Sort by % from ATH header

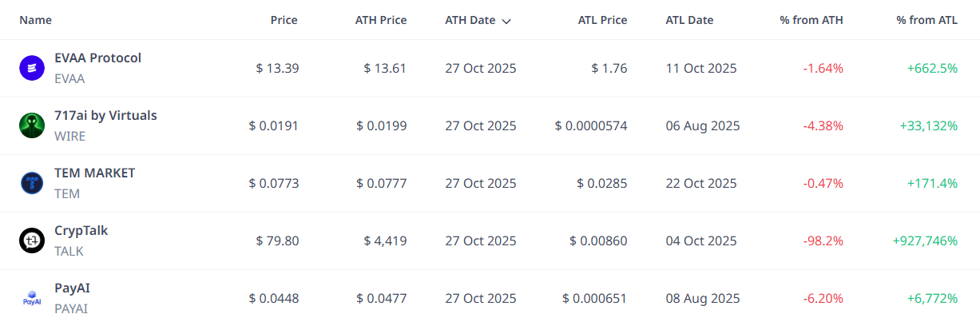tap(811, 20)
